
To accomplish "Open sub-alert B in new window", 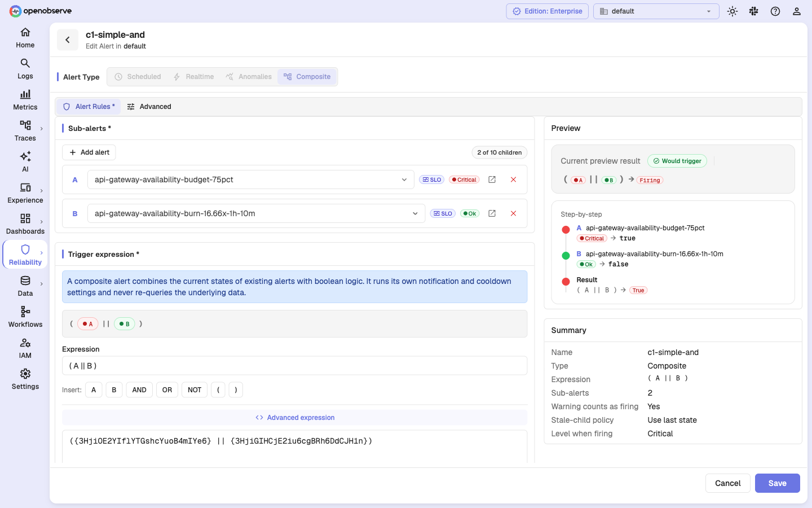I will point(492,213).
